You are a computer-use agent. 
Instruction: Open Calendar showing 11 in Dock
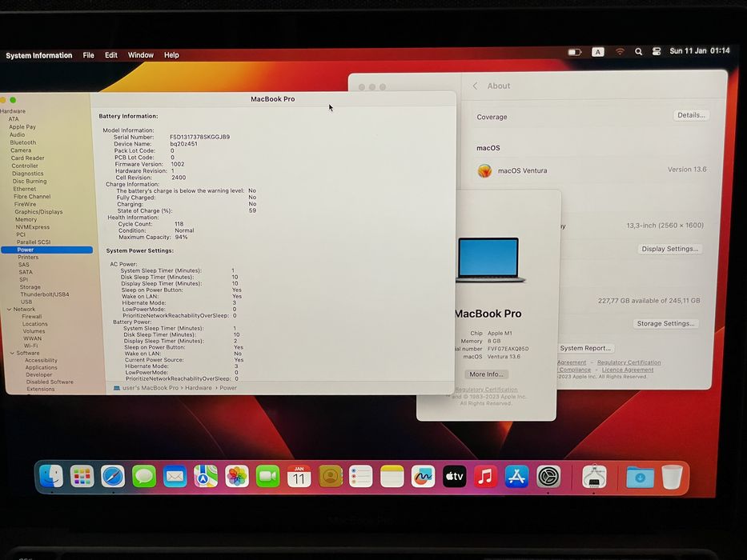(299, 476)
